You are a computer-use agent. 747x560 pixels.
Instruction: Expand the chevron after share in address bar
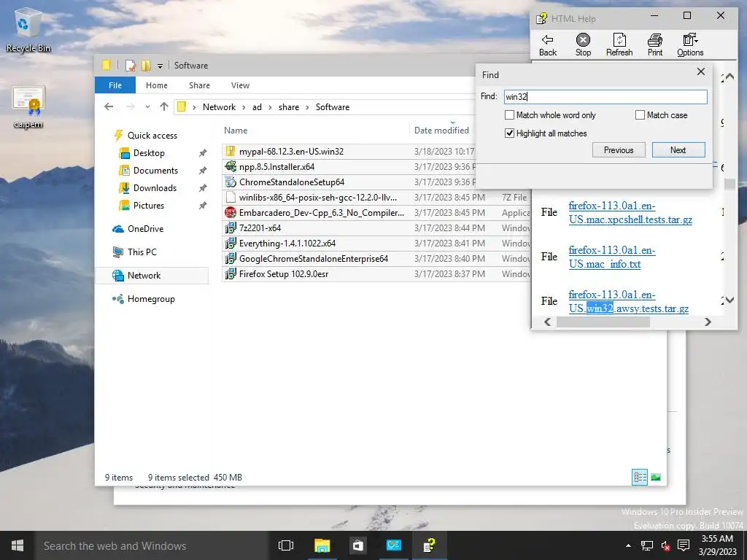pos(307,107)
